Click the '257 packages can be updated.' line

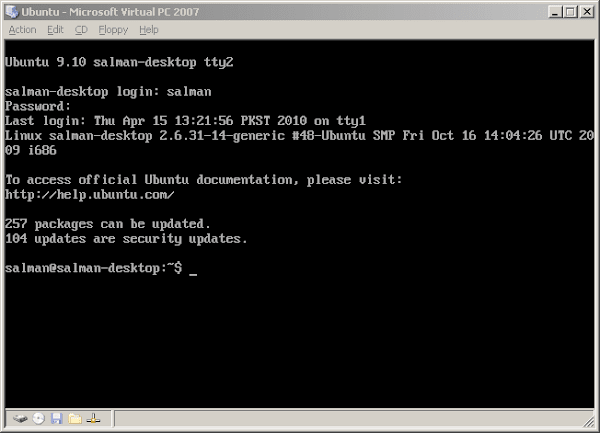pyautogui.click(x=108, y=224)
